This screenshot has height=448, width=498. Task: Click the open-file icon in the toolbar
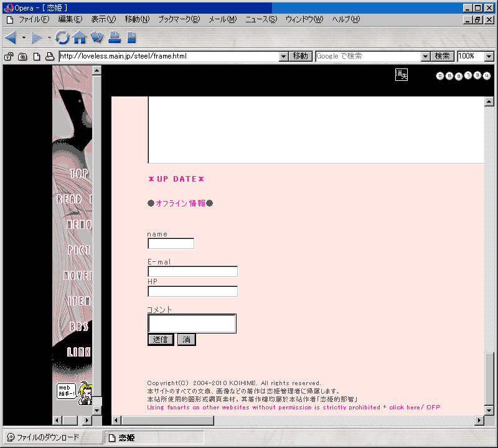point(97,37)
